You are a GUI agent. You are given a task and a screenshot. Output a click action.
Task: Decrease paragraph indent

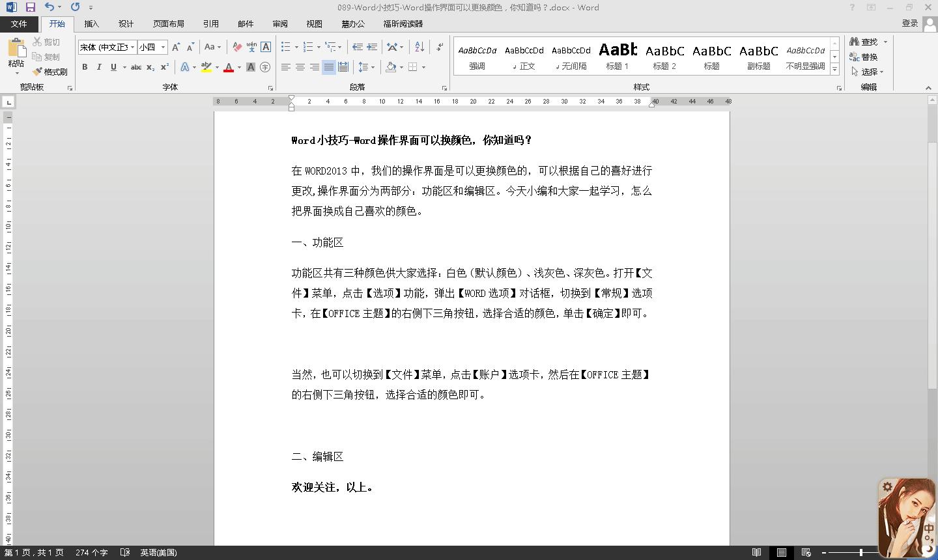[357, 47]
